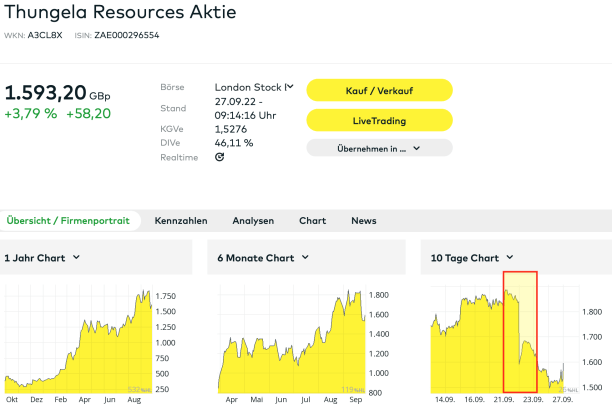Click the Realtime label
The width and height of the screenshot is (612, 409).
179,157
